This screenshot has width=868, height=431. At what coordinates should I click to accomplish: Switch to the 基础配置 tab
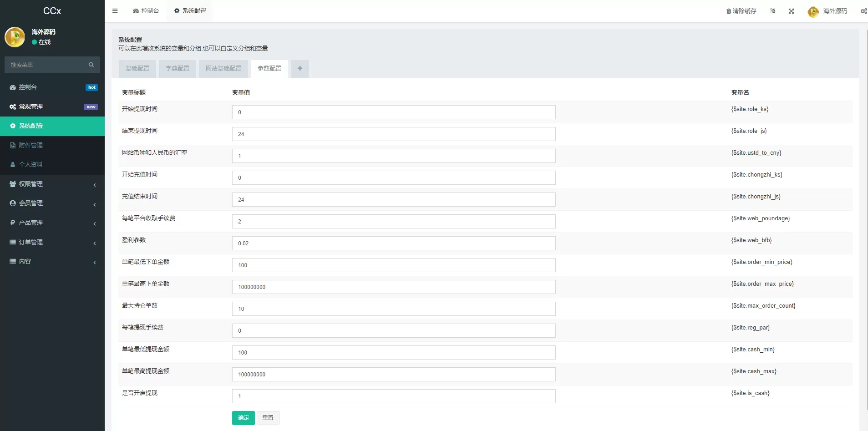(x=137, y=69)
